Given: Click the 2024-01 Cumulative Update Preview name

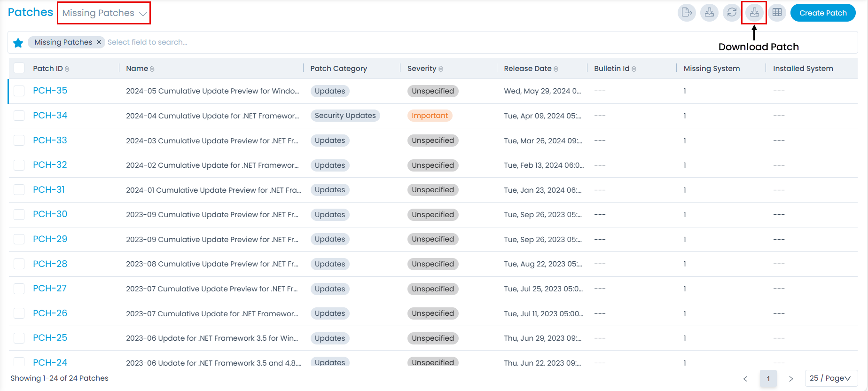Looking at the screenshot, I should (x=213, y=190).
